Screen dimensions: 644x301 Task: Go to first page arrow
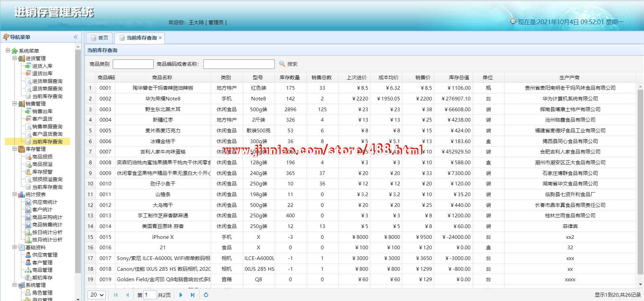tap(116, 295)
